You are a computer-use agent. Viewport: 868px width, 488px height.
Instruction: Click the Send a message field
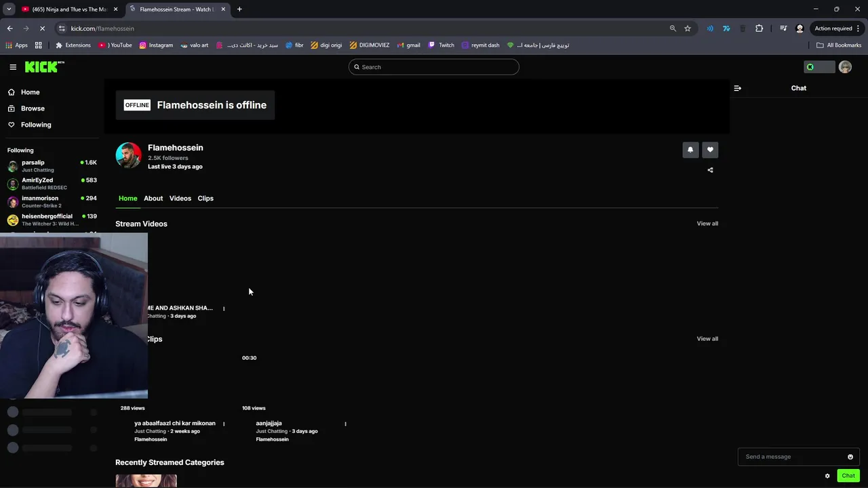tap(793, 457)
